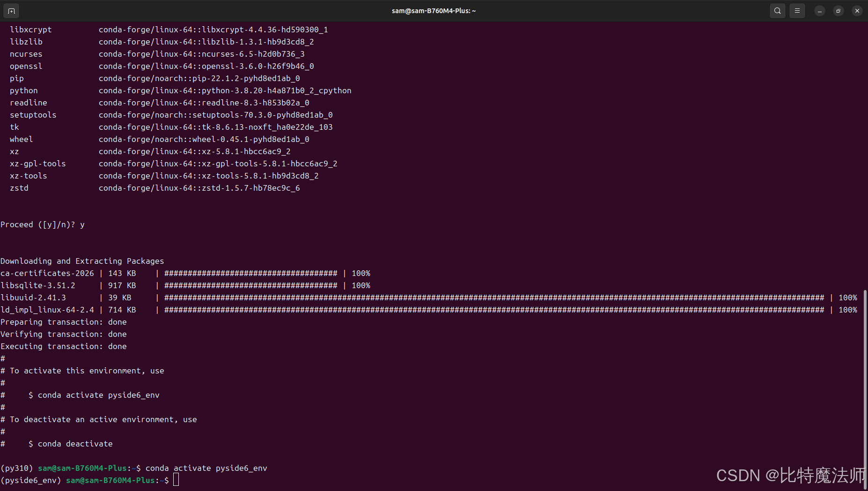Restore the terminal window size
Image resolution: width=868 pixels, height=491 pixels.
click(838, 10)
